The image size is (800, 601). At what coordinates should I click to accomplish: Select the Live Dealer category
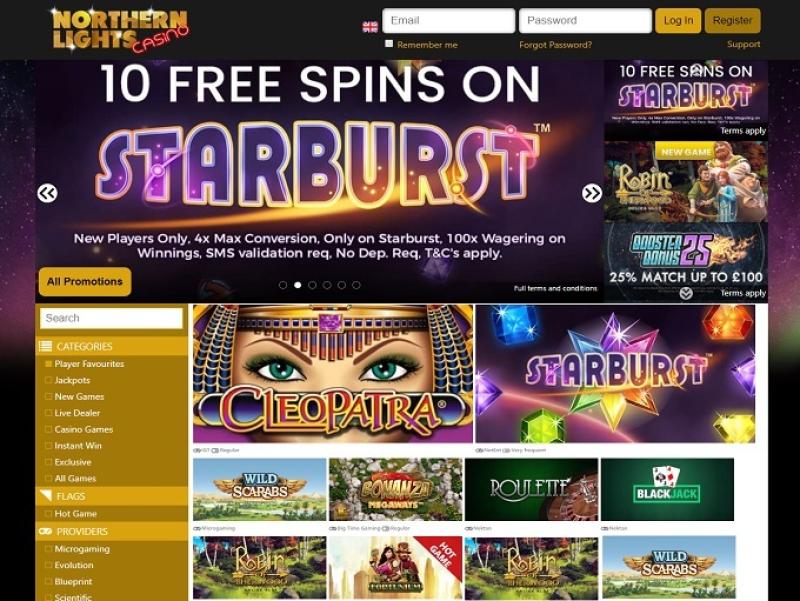point(77,413)
